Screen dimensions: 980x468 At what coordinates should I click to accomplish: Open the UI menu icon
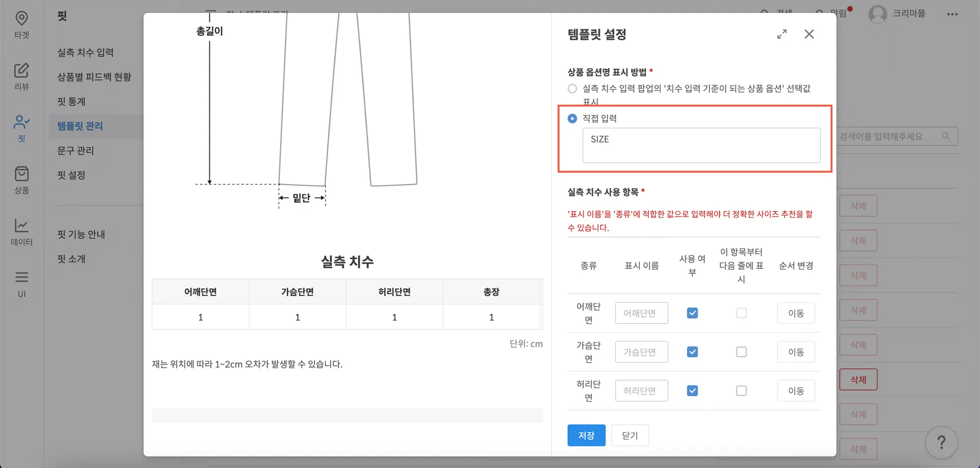tap(22, 283)
